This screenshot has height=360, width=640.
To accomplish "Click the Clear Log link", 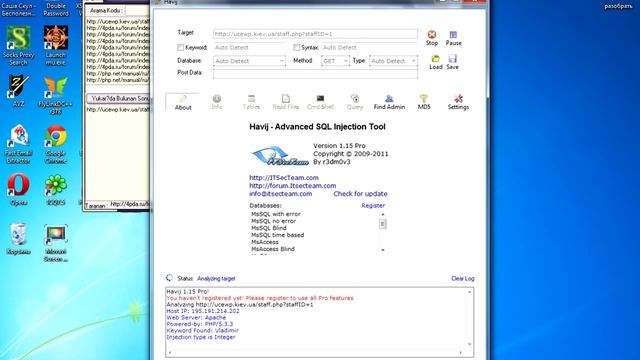I will (462, 278).
